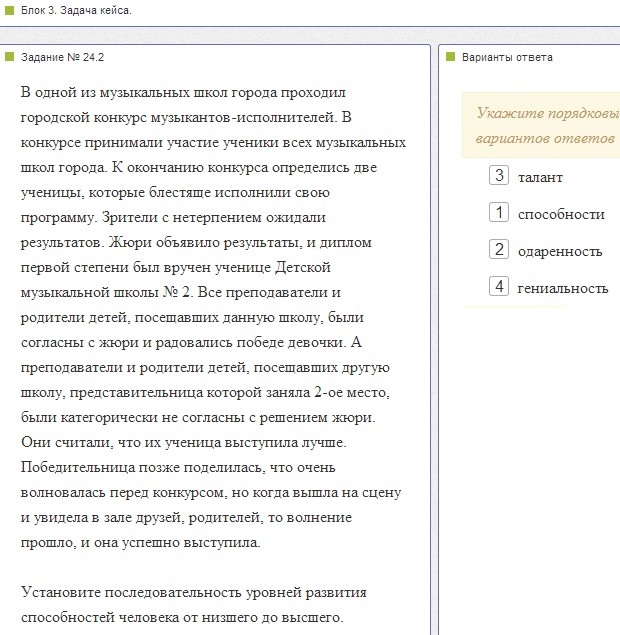Click the green square beside Задание № 24.2
The image size is (620, 635).
[x=9, y=56]
